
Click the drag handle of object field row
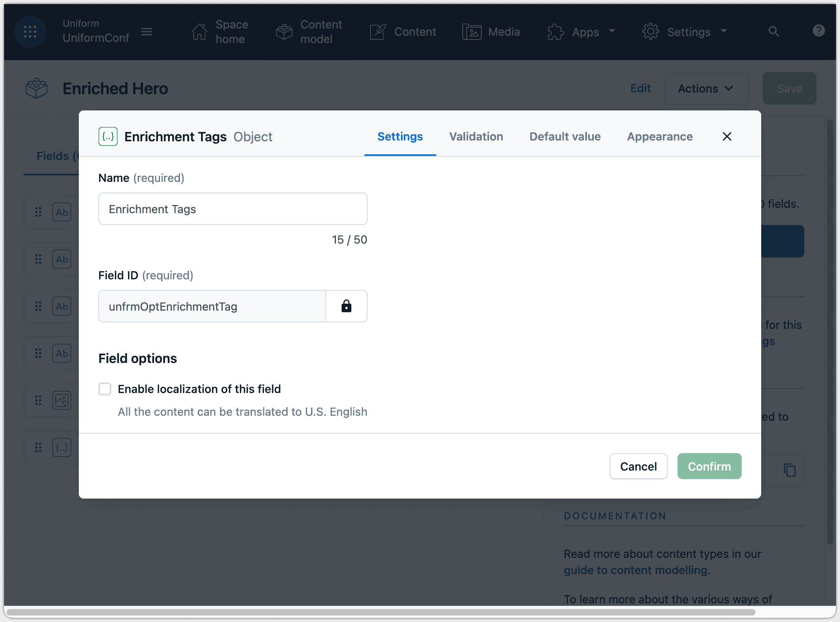pos(38,447)
